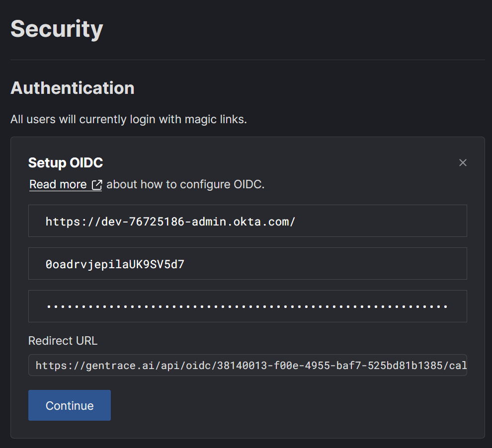The image size is (492, 448).
Task: Click the Redirect URL label
Action: tap(63, 341)
